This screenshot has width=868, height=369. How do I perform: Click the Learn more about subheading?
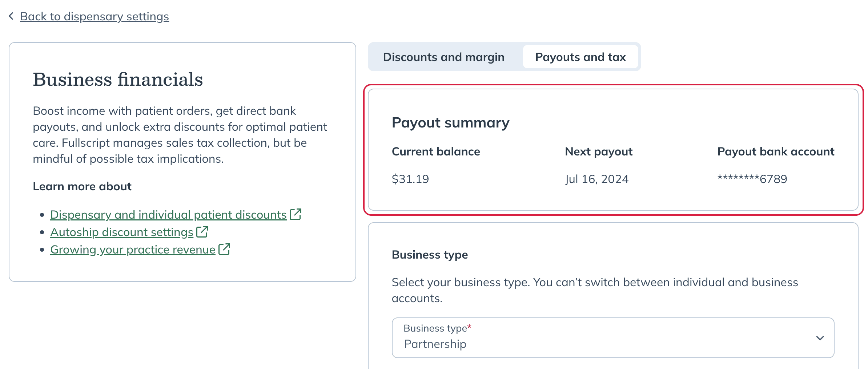(x=82, y=186)
